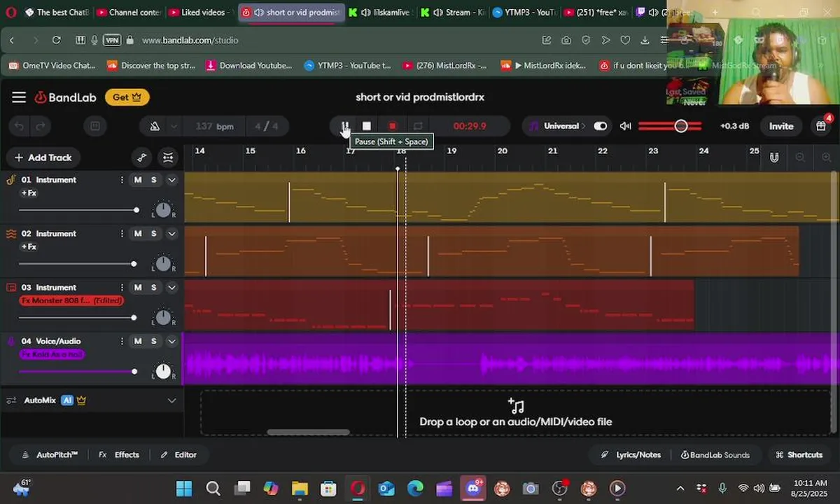The width and height of the screenshot is (840, 504).
Task: Click the Add Track button
Action: (43, 157)
